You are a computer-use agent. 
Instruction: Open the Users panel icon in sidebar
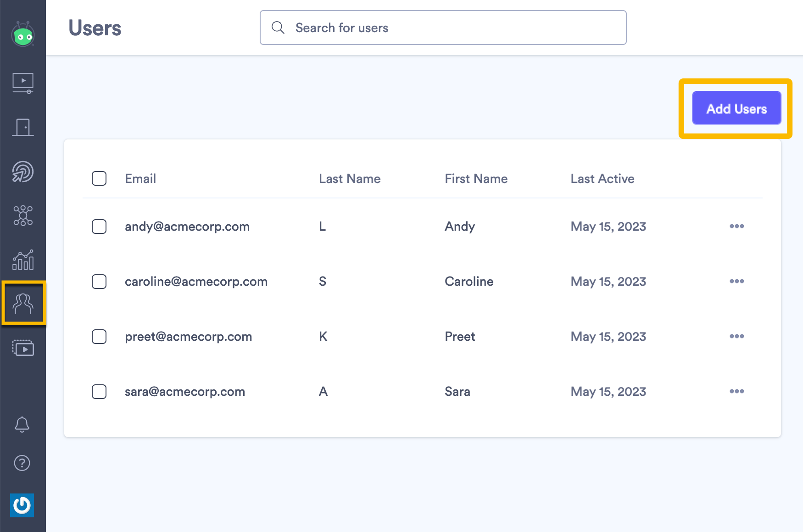coord(23,303)
